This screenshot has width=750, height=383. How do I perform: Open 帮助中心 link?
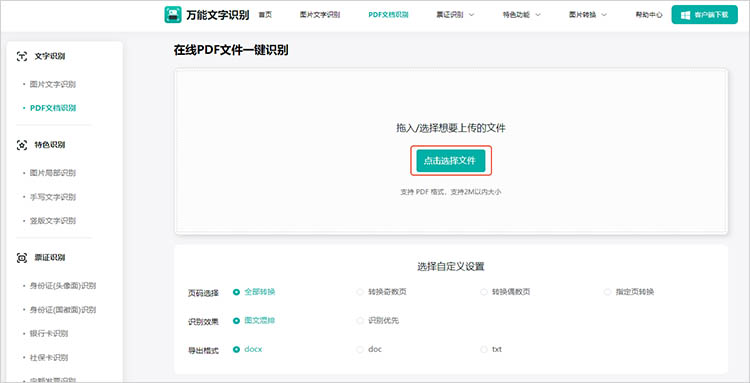649,15
